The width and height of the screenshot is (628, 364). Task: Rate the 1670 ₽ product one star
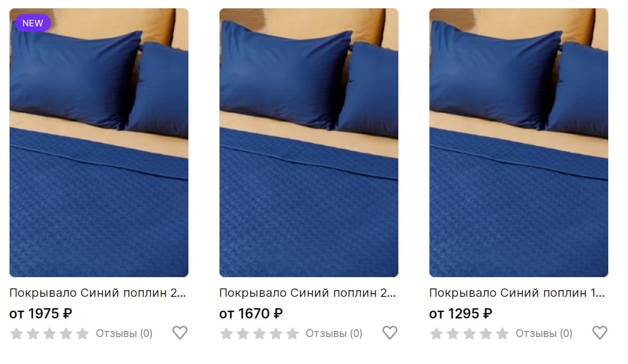226,333
